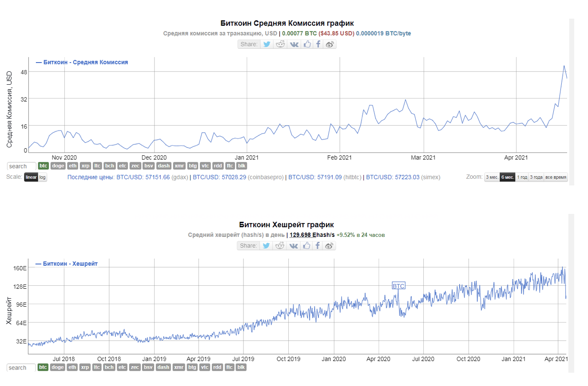The image size is (588, 386).
Task: Click VK share icon above commission chart
Action: point(294,44)
